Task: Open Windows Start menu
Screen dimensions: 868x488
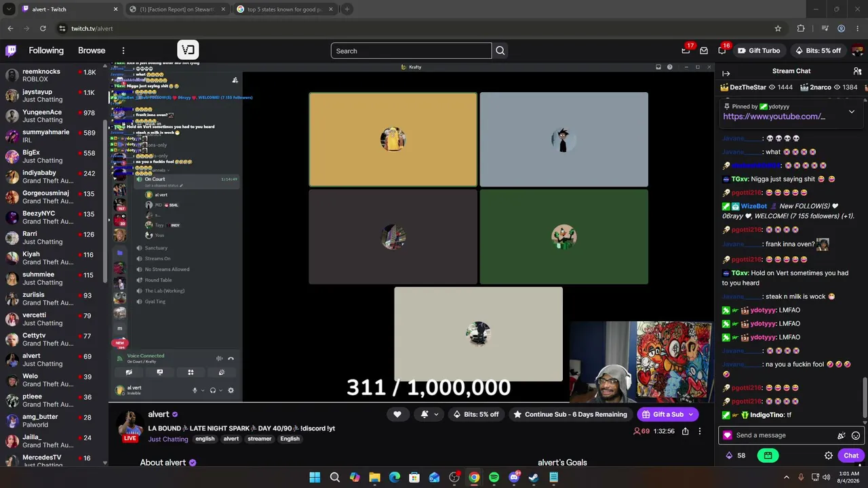Action: coord(315,477)
